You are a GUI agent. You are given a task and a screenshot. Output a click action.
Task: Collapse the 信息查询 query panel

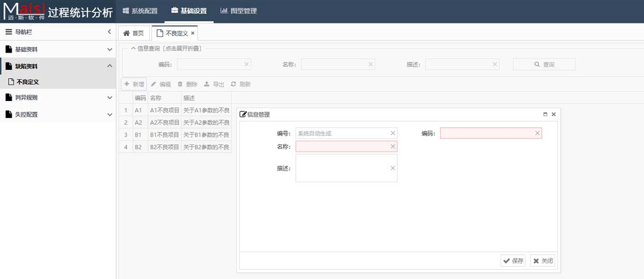(133, 48)
